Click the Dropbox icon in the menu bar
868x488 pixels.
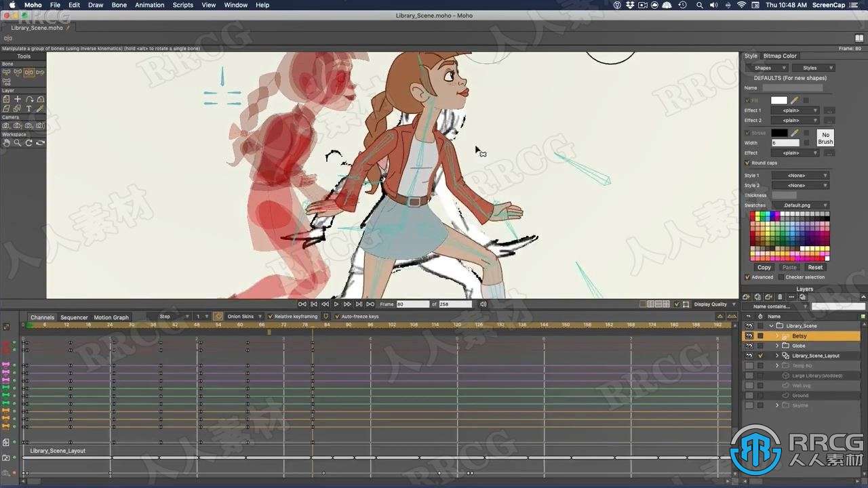631,5
